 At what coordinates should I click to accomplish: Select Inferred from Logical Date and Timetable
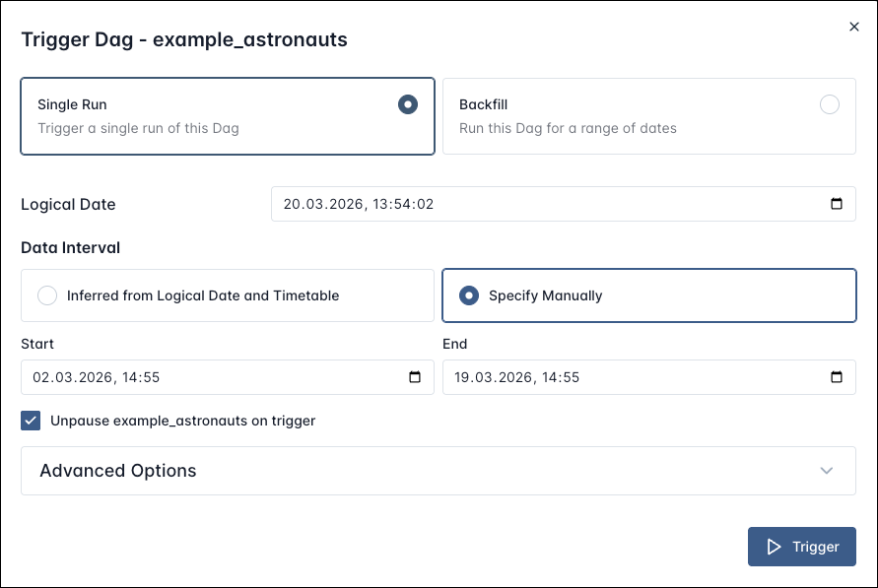(x=47, y=294)
